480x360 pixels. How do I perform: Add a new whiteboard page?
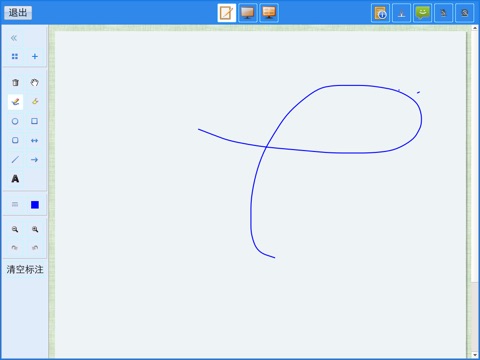(35, 56)
